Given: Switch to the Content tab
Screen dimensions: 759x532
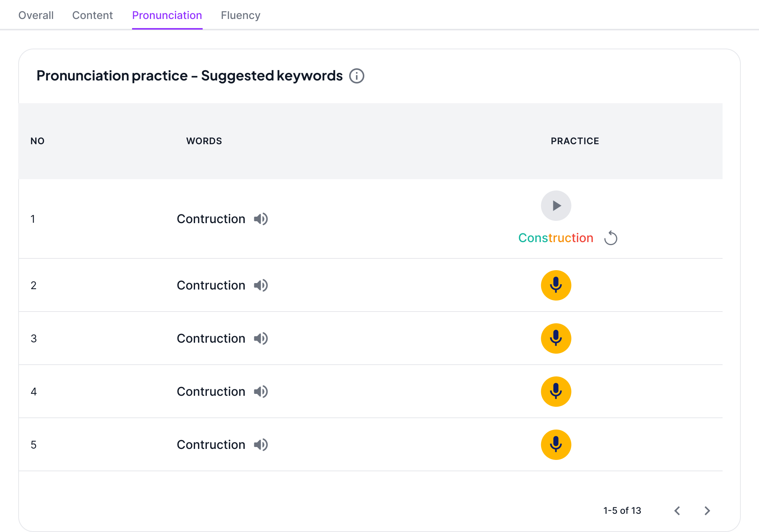Looking at the screenshot, I should coord(93,15).
